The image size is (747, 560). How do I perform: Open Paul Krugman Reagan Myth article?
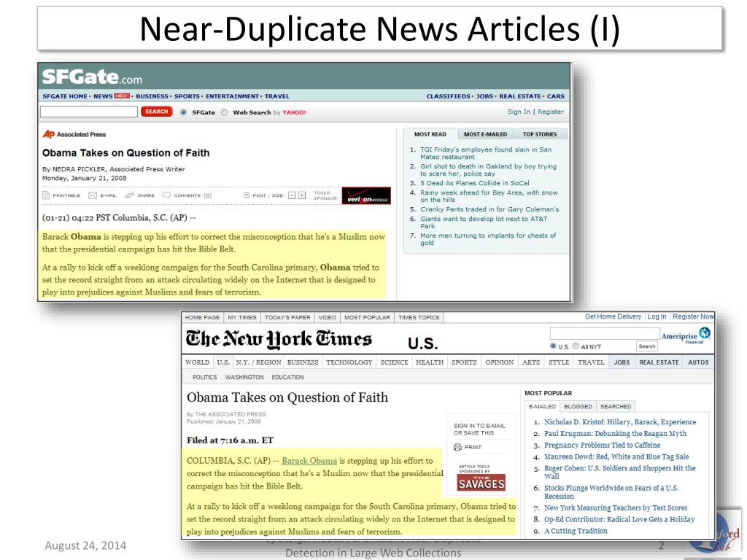point(615,433)
